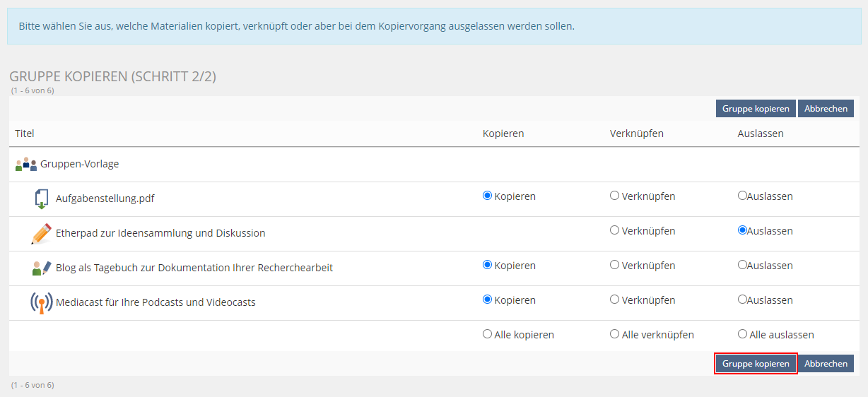Viewport: 868px width, 397px height.
Task: Set the Blog row to Auslassen
Action: point(742,265)
